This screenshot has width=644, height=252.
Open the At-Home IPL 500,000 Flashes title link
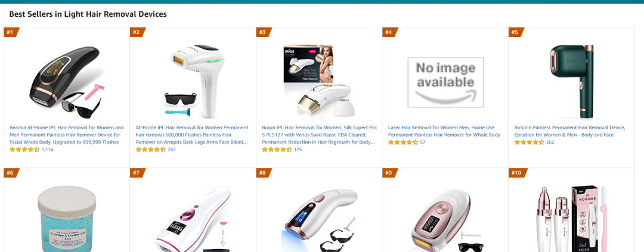(x=192, y=135)
